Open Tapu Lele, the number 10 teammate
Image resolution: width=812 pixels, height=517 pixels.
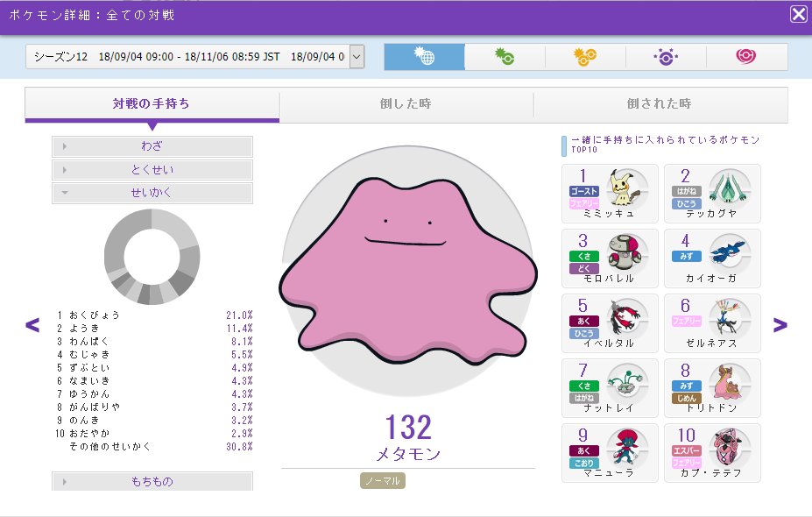[713, 453]
